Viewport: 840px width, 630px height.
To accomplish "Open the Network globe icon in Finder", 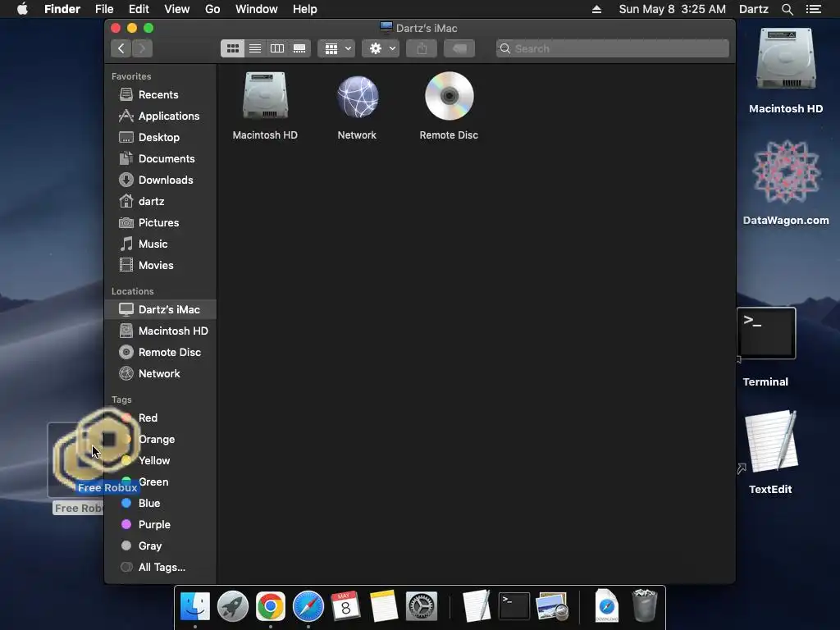I will pos(358,97).
